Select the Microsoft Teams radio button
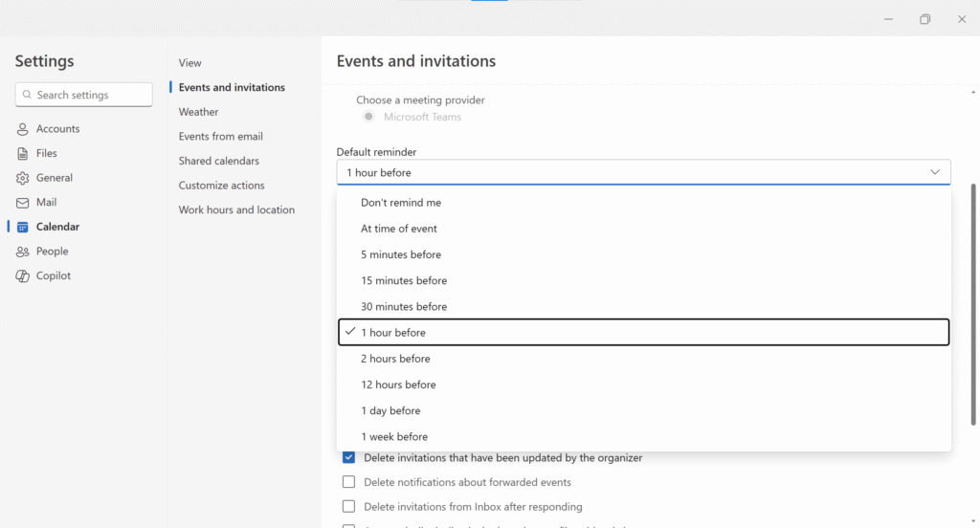The width and height of the screenshot is (980, 528). coord(368,117)
